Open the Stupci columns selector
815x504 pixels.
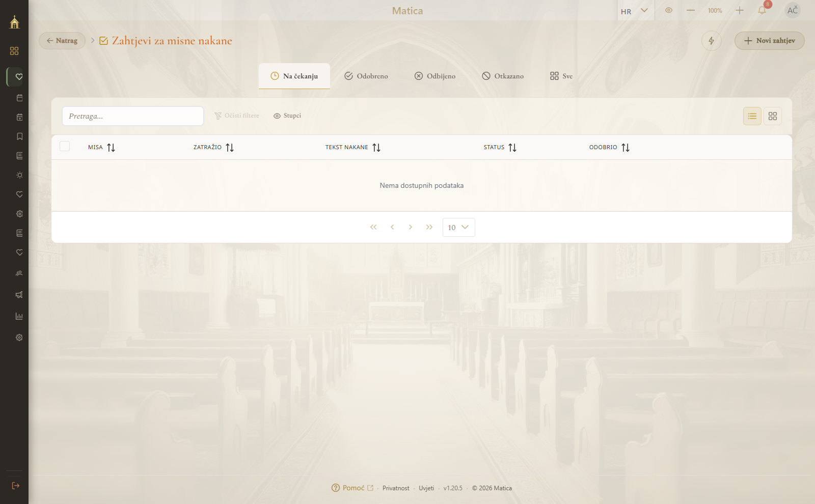point(287,116)
